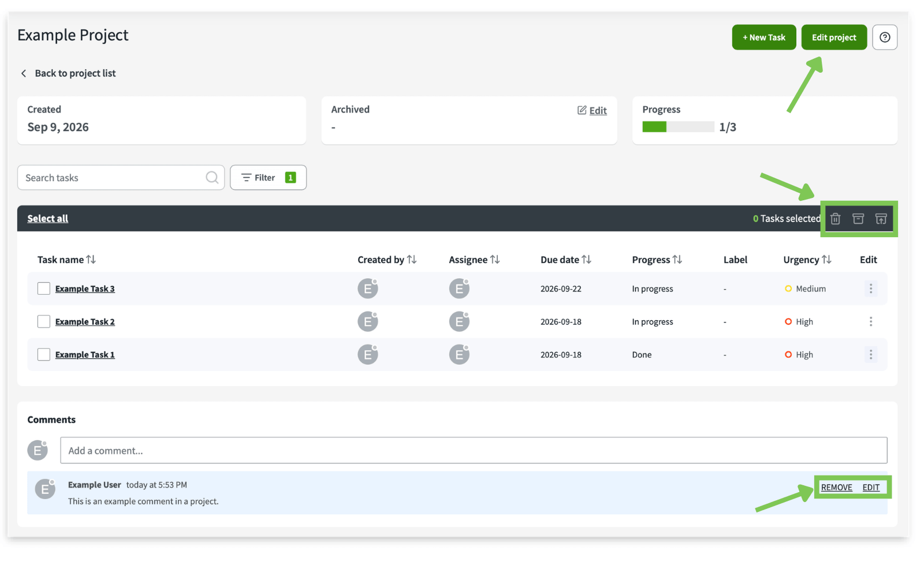The width and height of the screenshot is (924, 562).
Task: Tick the checkbox for Example Task 1
Action: coord(44,354)
